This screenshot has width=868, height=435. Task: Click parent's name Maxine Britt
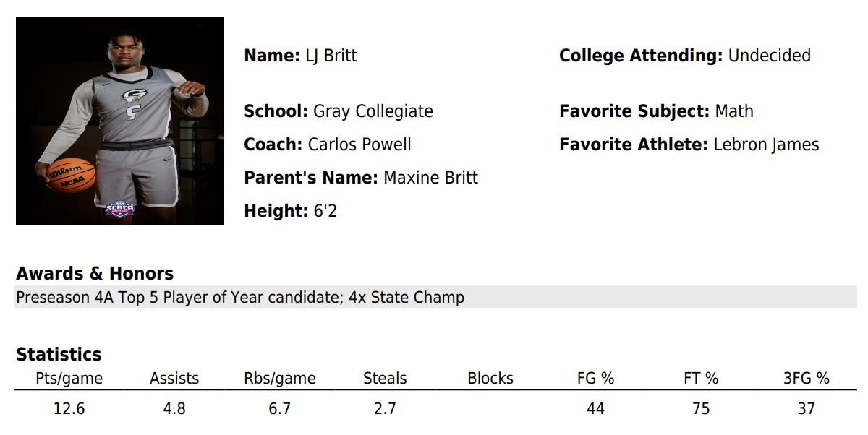click(430, 178)
